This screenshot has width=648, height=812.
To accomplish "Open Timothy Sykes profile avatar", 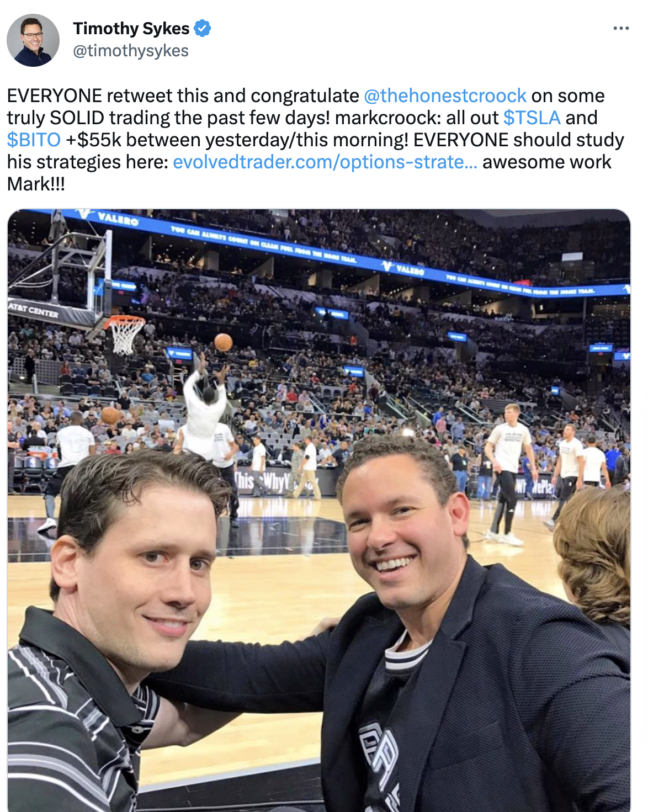I will tap(33, 40).
